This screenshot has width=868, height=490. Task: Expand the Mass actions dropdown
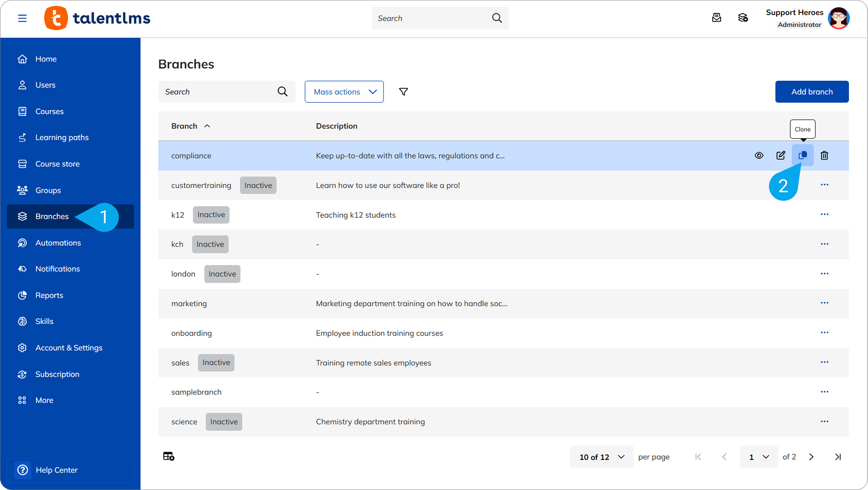pyautogui.click(x=344, y=92)
